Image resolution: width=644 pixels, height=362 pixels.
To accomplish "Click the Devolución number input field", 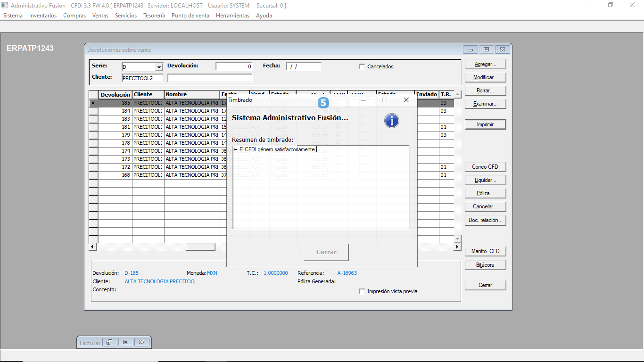I will click(x=234, y=66).
